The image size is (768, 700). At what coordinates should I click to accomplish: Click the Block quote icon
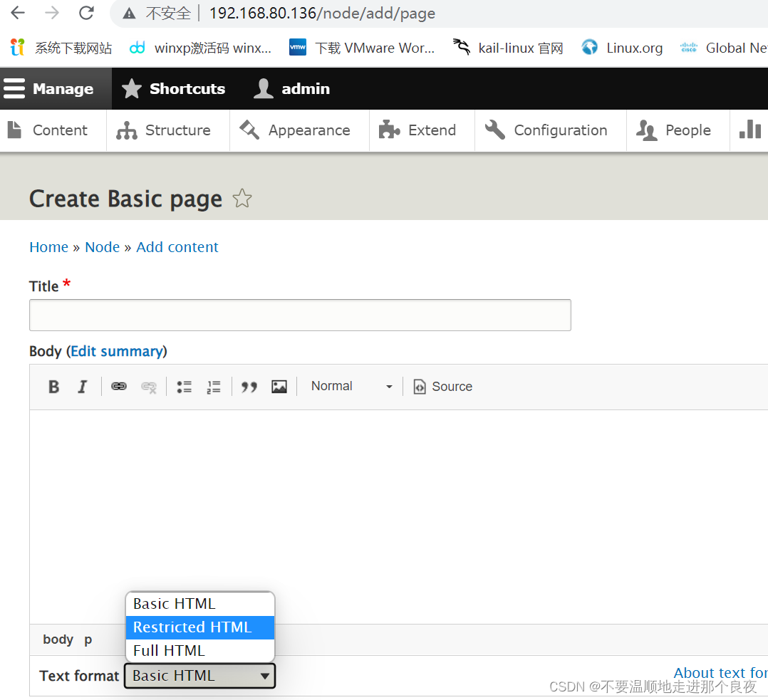coord(249,387)
